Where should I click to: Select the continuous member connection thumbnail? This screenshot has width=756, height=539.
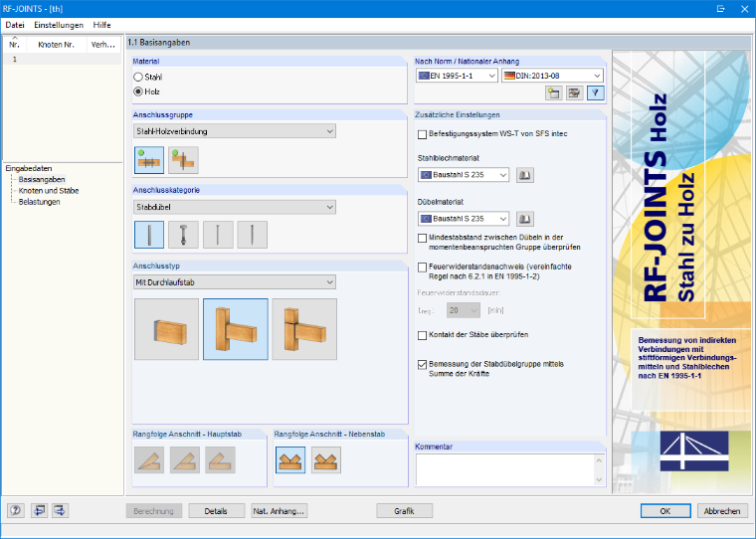pyautogui.click(x=236, y=329)
